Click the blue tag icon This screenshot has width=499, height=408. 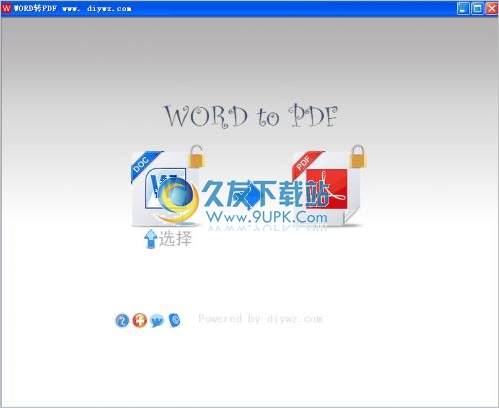point(174,321)
